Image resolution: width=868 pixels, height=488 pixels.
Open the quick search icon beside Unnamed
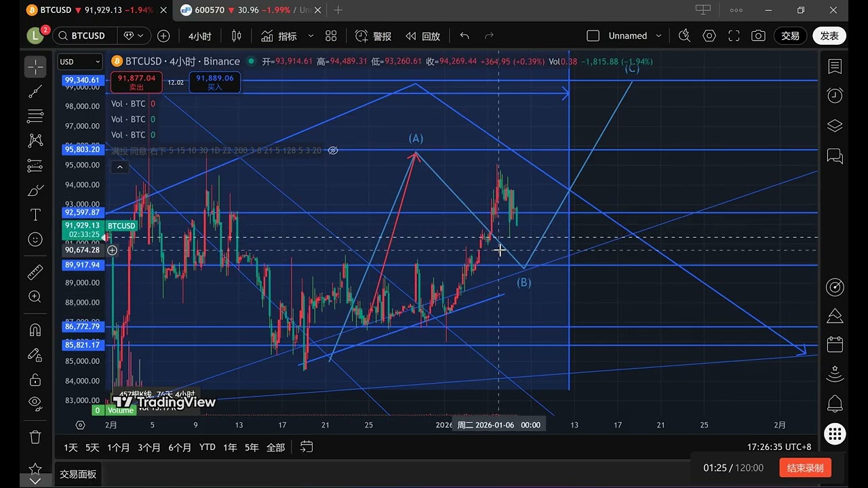click(x=684, y=36)
